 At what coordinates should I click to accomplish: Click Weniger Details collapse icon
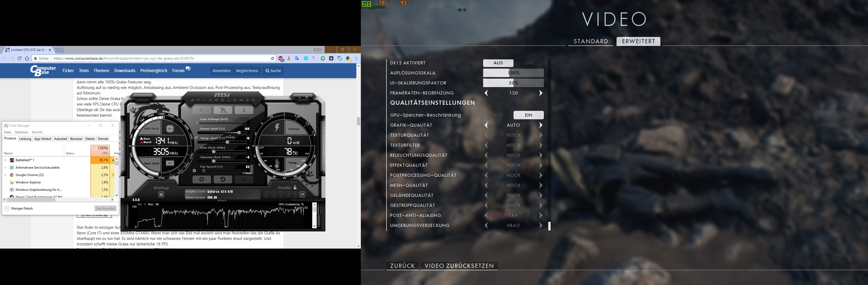point(7,209)
